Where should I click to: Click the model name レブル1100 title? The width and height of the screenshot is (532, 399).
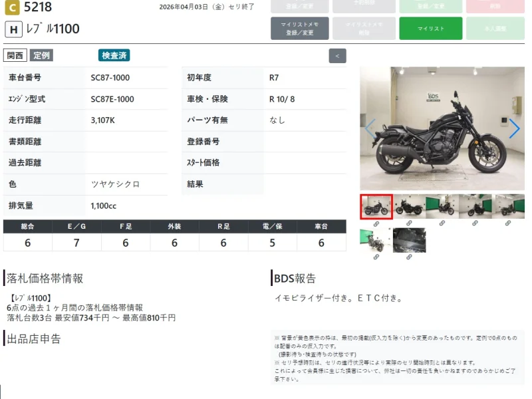pyautogui.click(x=53, y=29)
